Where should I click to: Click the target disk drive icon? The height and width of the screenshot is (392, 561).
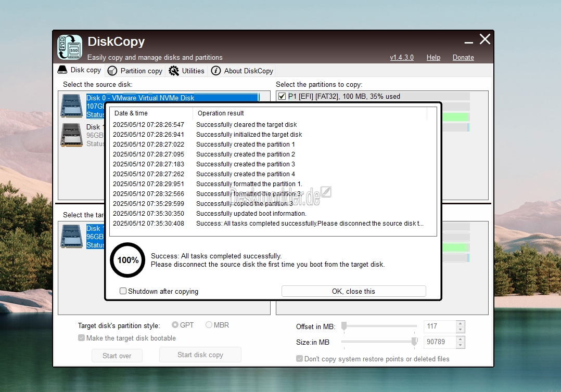point(72,236)
